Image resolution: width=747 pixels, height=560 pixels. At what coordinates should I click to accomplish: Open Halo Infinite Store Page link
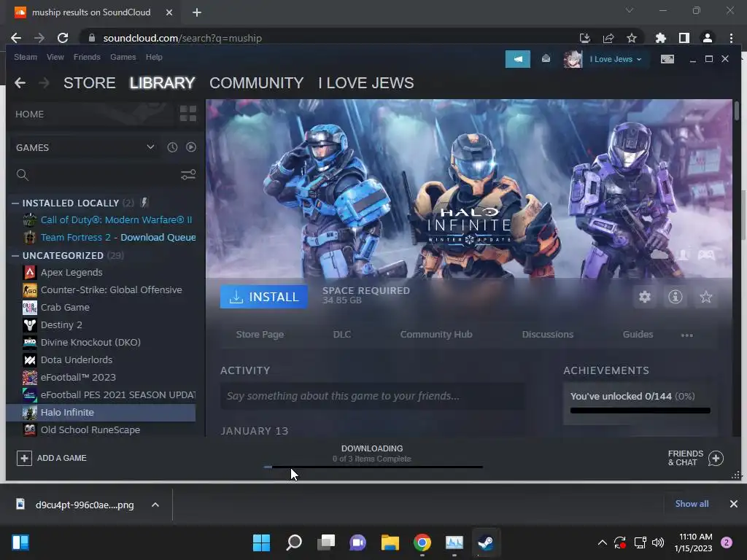point(260,334)
